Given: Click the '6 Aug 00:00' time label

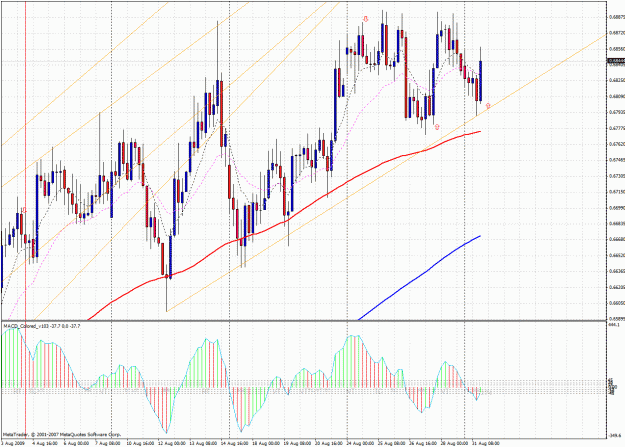Looking at the screenshot, I should click(76, 443).
